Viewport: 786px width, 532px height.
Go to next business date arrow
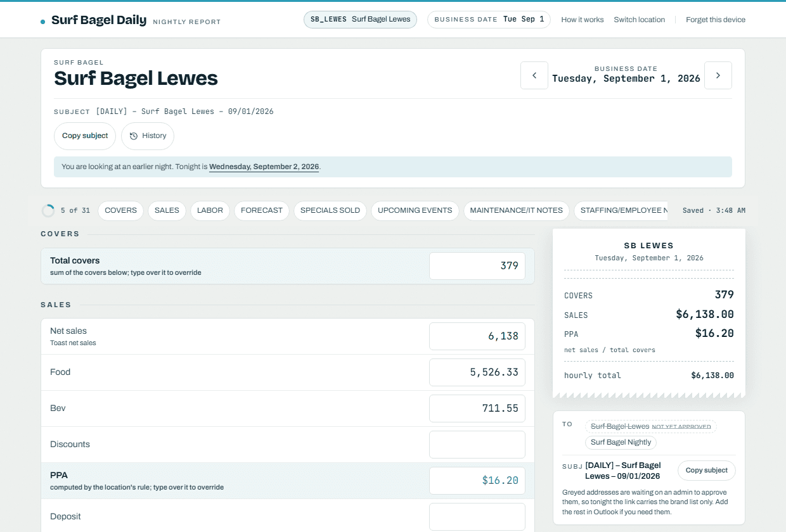coord(718,75)
